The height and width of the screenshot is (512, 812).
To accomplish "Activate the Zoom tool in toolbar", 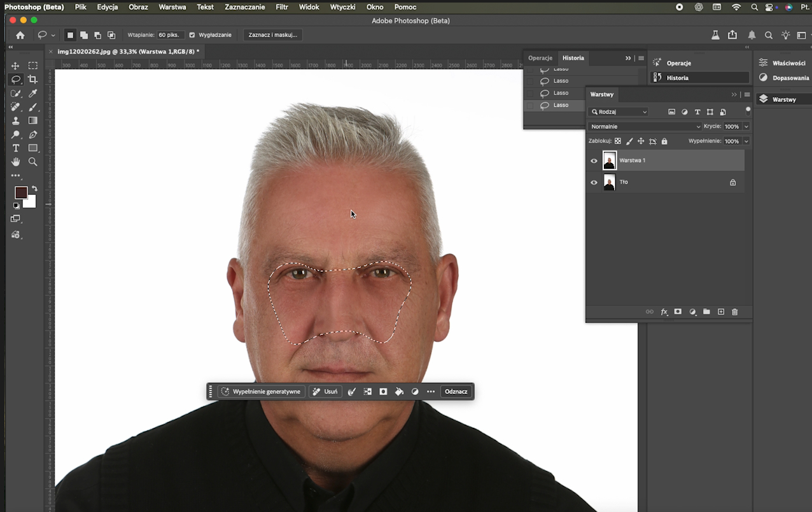I will point(33,162).
